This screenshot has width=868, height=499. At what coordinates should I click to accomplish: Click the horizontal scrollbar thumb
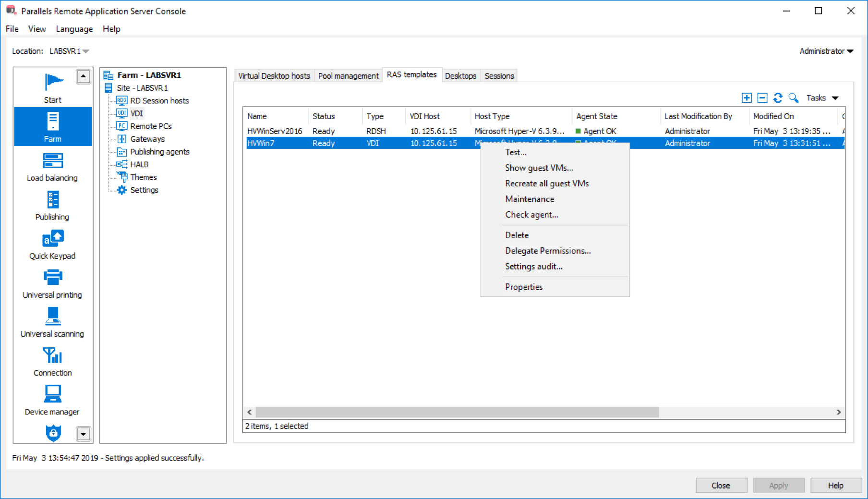click(x=457, y=412)
